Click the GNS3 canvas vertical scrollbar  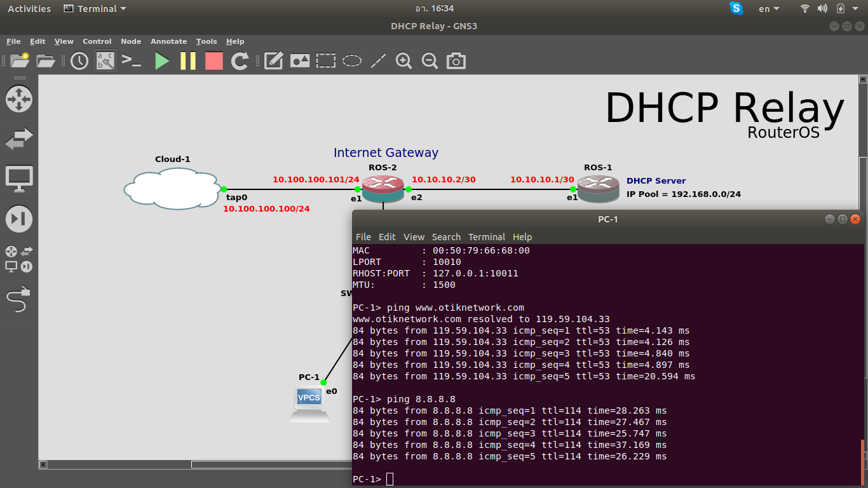pos(863,184)
